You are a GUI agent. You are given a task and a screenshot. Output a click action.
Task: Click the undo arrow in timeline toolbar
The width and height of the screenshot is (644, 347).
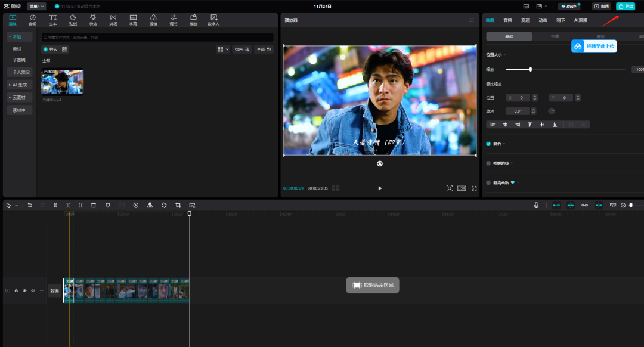point(30,205)
